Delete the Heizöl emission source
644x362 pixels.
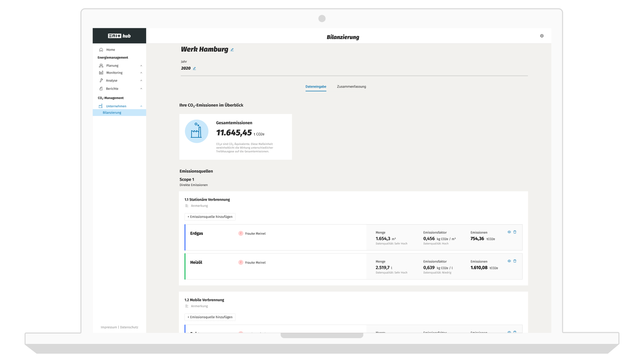(515, 261)
